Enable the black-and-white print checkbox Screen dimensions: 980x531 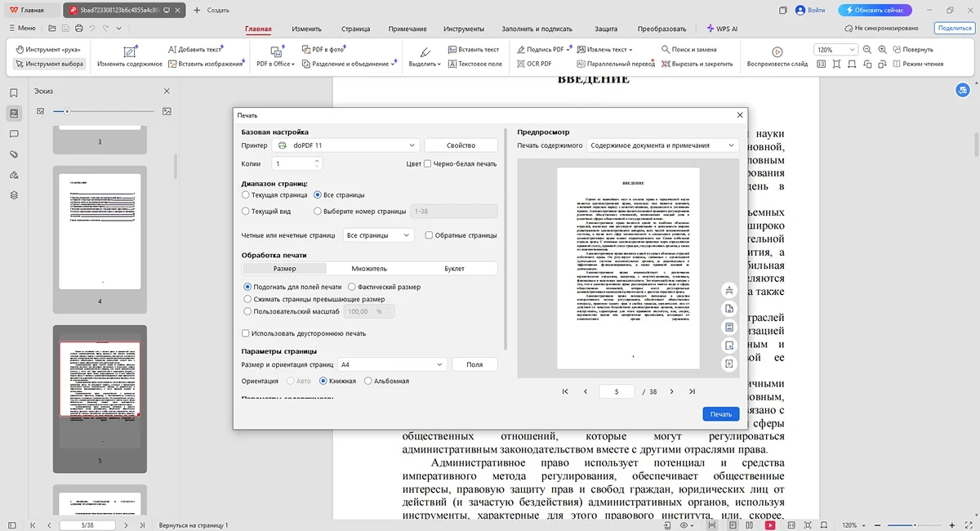click(x=428, y=163)
